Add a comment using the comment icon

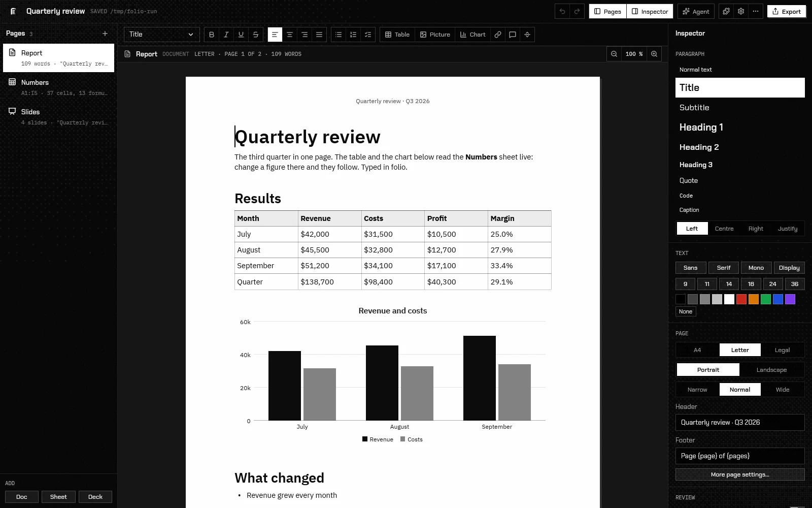click(x=513, y=35)
